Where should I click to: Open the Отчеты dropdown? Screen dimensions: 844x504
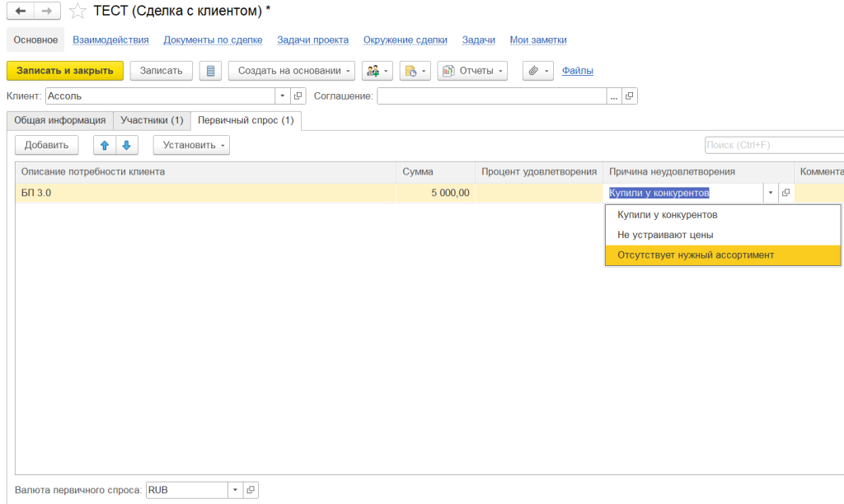coord(472,71)
